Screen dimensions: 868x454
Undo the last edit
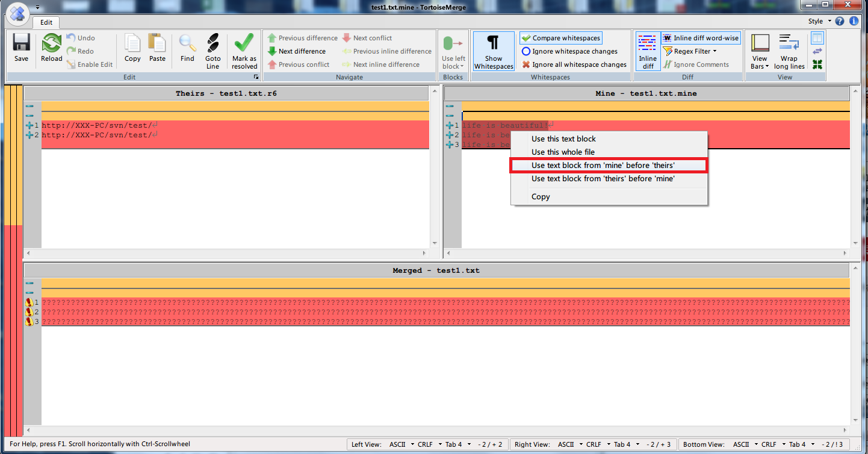coord(80,38)
